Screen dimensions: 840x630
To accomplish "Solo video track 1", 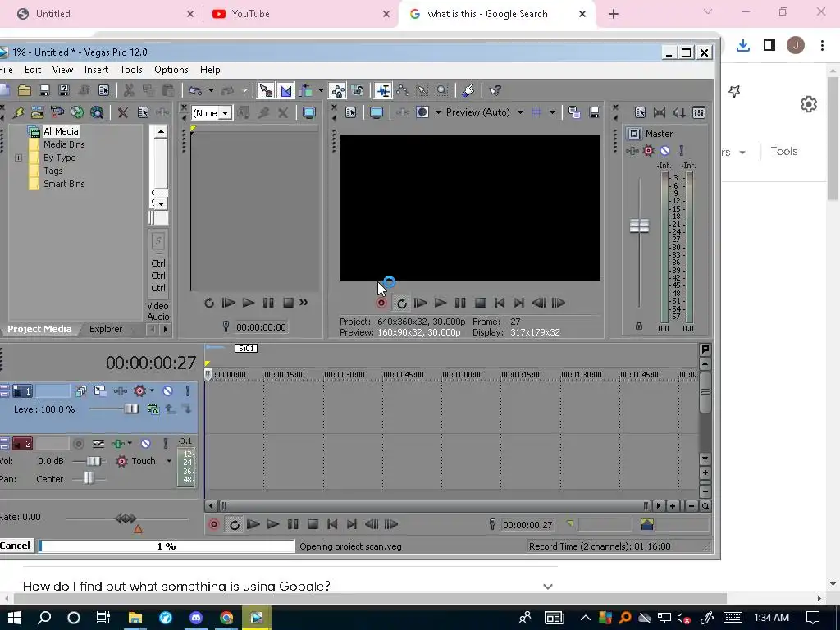I will (188, 390).
